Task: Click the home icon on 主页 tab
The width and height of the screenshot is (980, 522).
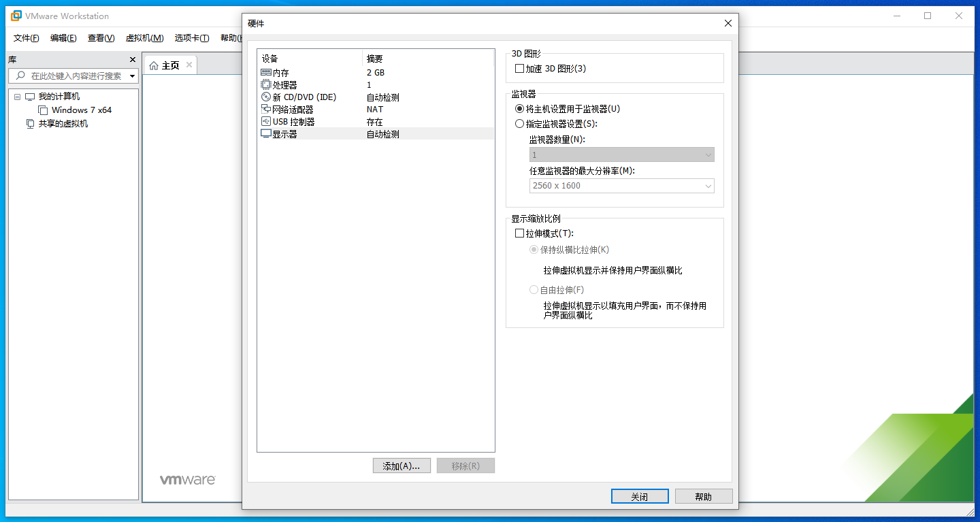Action: point(154,65)
